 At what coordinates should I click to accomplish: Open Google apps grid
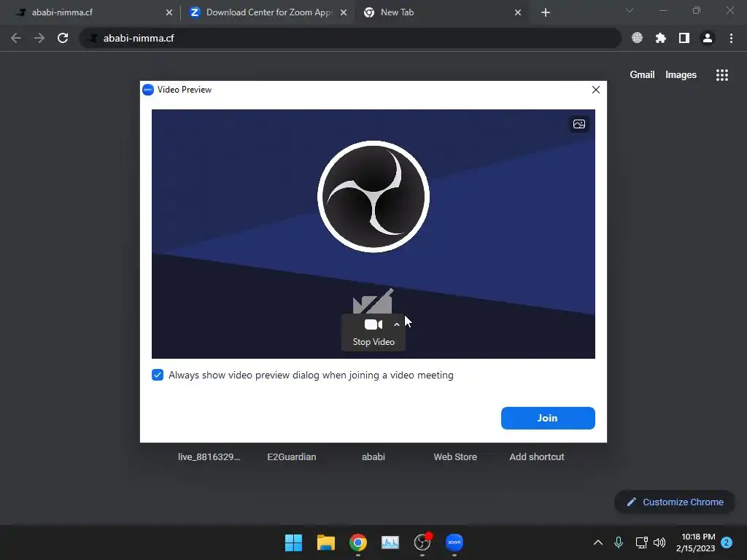[721, 75]
